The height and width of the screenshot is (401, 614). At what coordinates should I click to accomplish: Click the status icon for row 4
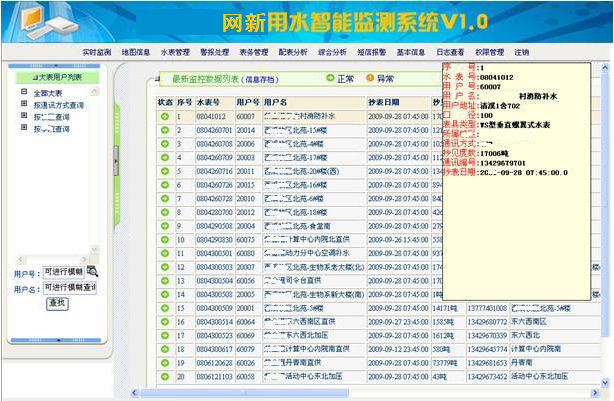pyautogui.click(x=165, y=157)
